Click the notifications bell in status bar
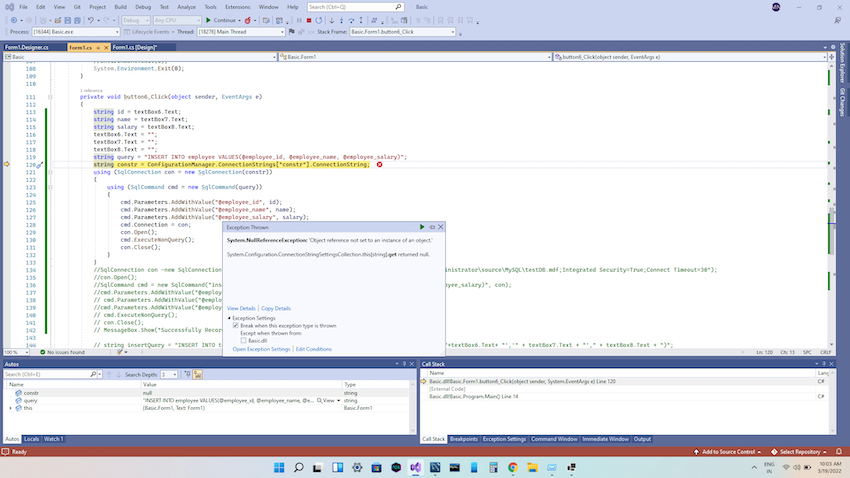Screen dimensions: 850x478 pos(839,451)
